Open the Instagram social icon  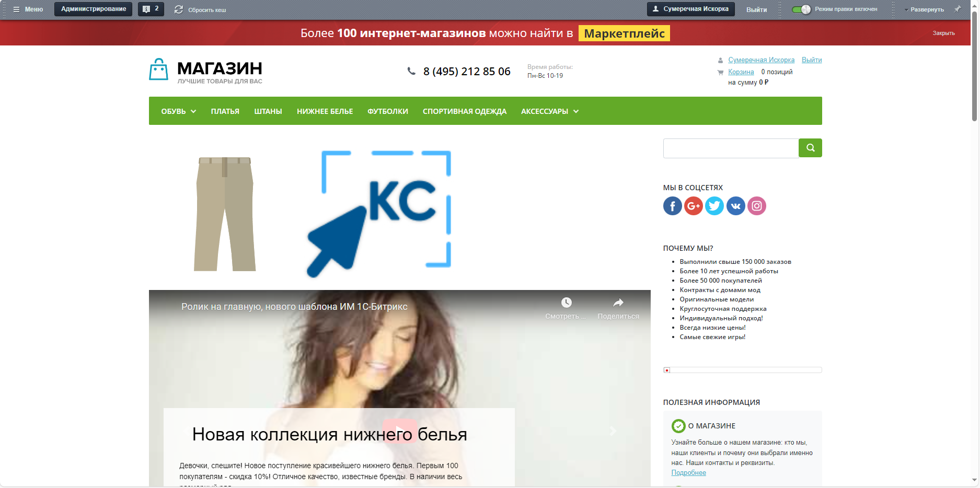pos(757,206)
